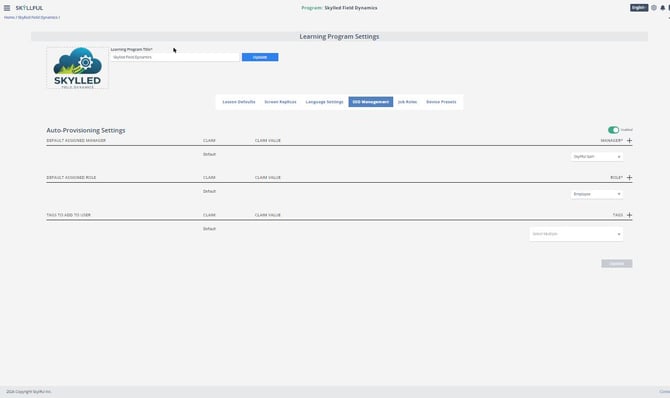Switch to the Device Presets tab

[441, 102]
